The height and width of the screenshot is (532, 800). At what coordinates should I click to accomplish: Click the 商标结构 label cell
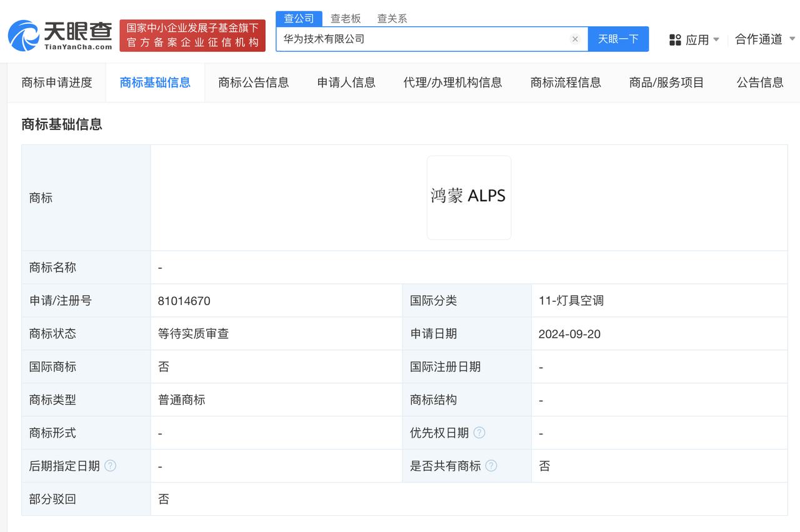(467, 400)
